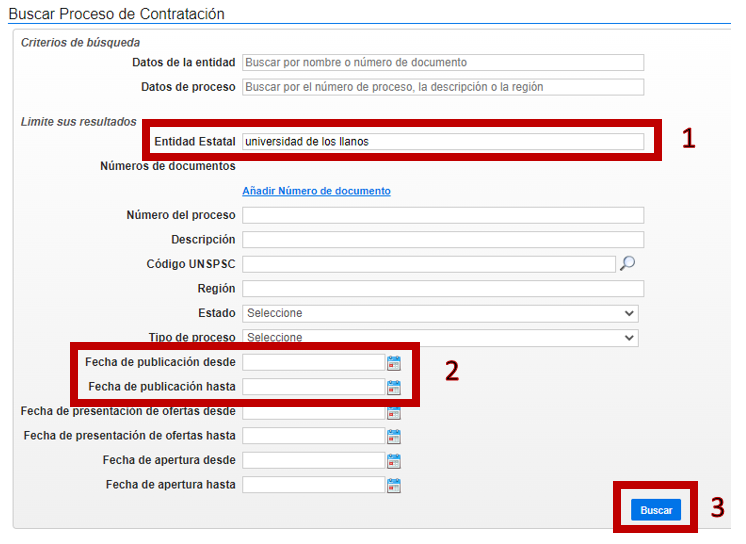The width and height of the screenshot is (746, 544).
Task: Click the 'Criterios de búsqueda' label
Action: [x=80, y=42]
